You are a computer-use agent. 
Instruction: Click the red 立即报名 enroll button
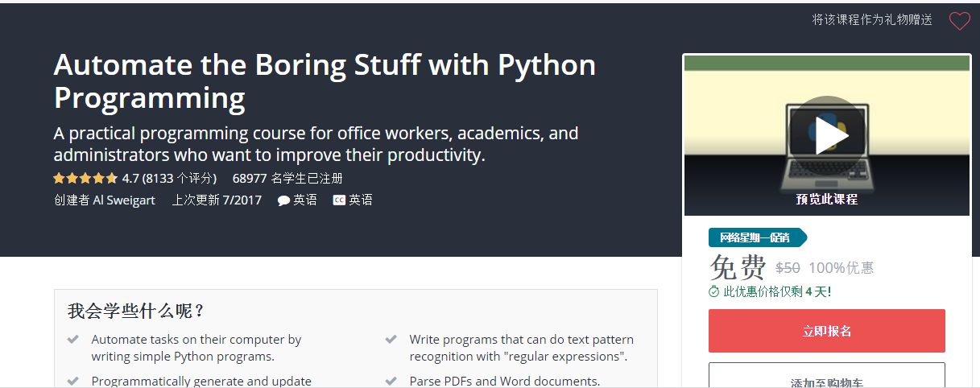(x=827, y=331)
